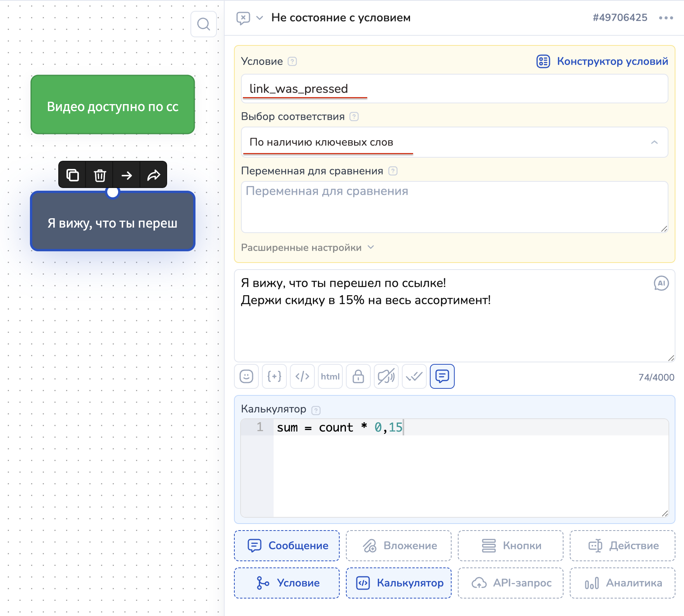Select the 'Калькулятор' block option
684x616 pixels.
pos(399,583)
